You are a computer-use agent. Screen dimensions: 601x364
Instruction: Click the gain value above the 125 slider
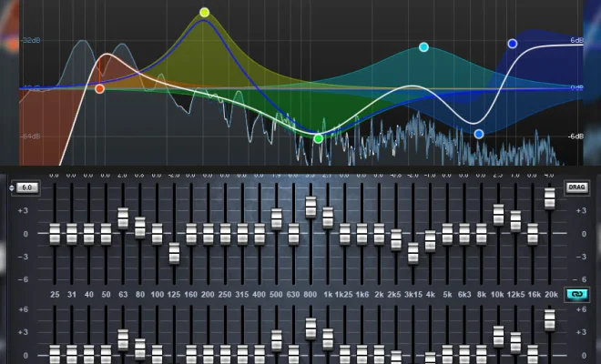click(174, 175)
